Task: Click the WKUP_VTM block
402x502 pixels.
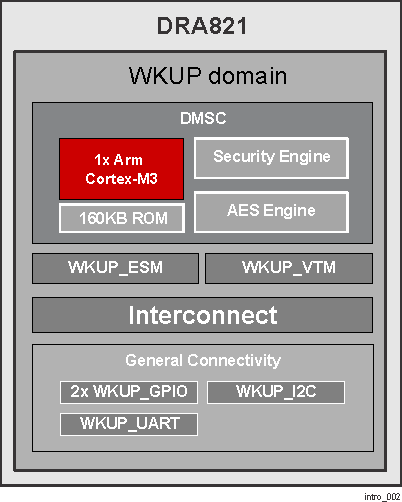Action: click(289, 268)
